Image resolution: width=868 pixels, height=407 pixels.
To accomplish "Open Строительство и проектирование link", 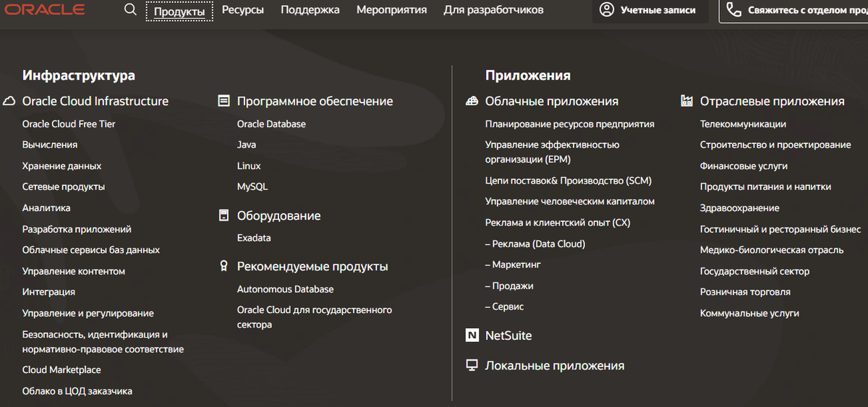I will 775,145.
